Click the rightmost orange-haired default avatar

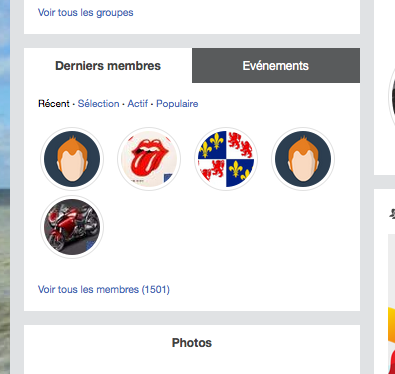303,159
